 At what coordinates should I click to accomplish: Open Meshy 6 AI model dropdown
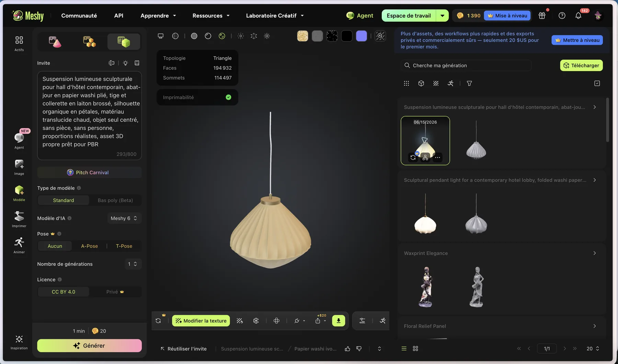(x=124, y=218)
